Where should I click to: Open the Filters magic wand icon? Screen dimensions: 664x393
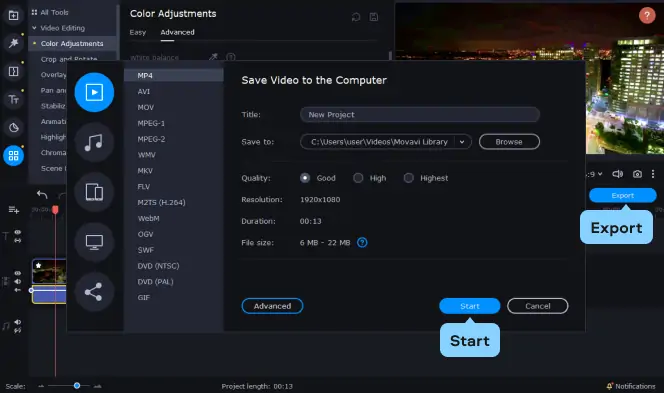13,43
